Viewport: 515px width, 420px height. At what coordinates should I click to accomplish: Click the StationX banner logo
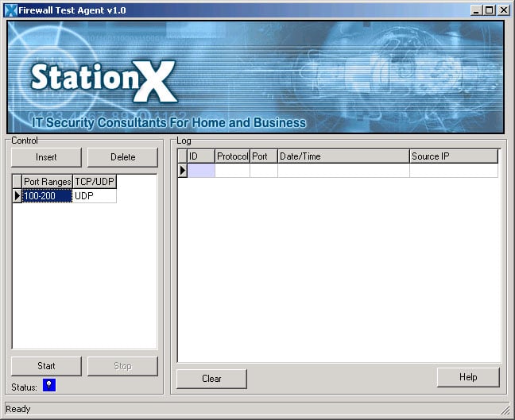[x=104, y=81]
